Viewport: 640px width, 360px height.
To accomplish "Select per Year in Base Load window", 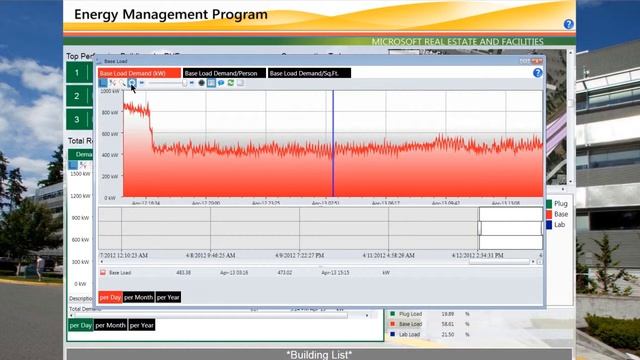I will click(168, 297).
